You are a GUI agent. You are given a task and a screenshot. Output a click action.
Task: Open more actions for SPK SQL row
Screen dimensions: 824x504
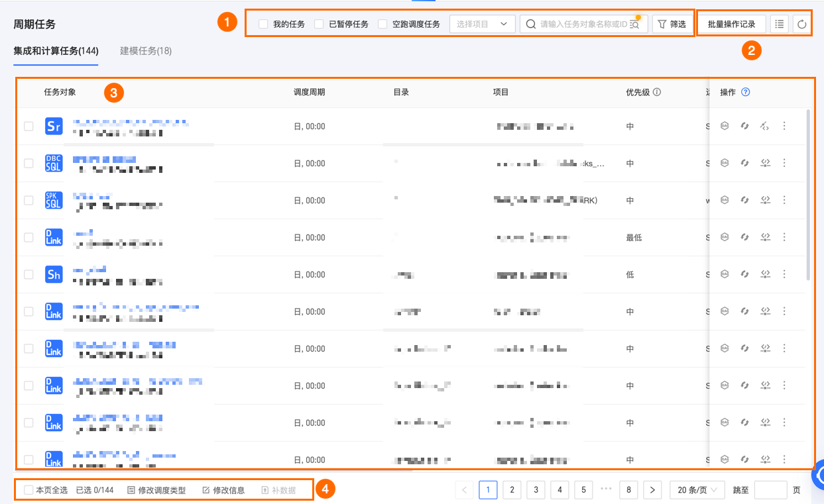(x=784, y=200)
